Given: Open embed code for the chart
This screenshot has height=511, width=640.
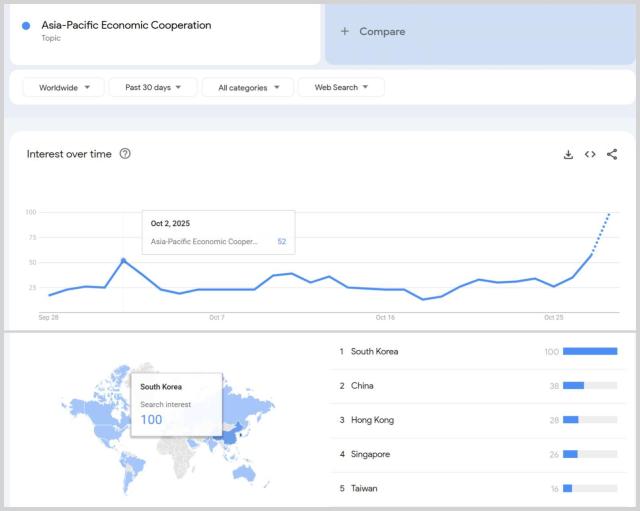Looking at the screenshot, I should click(590, 154).
